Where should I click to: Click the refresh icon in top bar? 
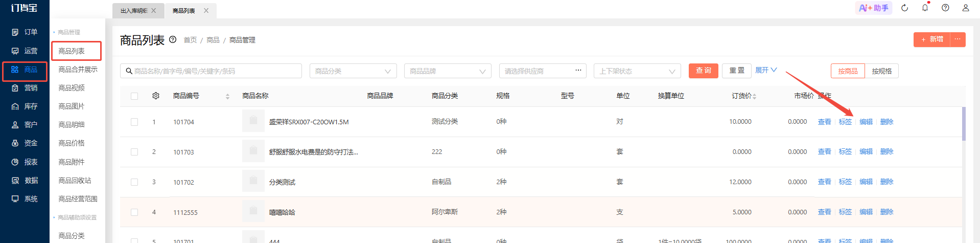[x=904, y=8]
